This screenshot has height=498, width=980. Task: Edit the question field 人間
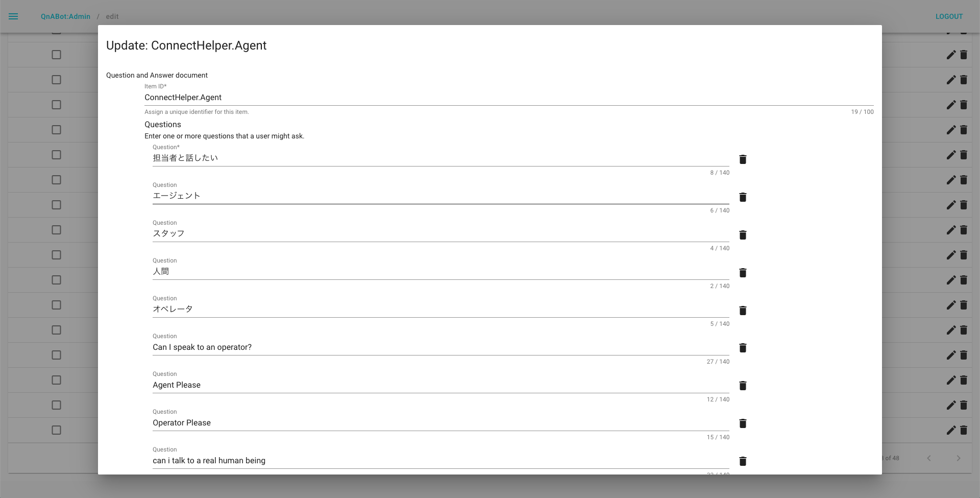coord(441,272)
